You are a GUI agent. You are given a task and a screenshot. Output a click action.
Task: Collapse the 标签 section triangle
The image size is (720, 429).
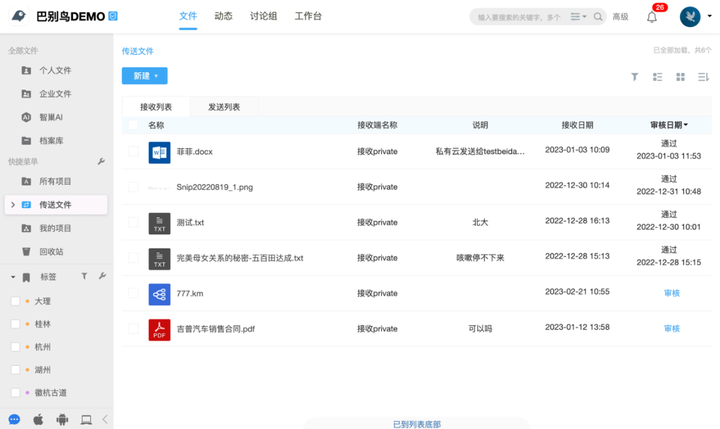(x=13, y=277)
